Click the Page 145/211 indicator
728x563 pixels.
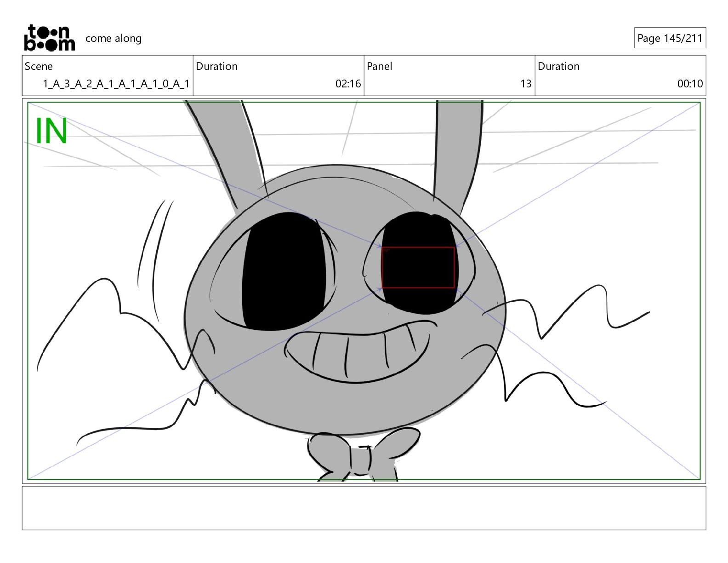[670, 38]
